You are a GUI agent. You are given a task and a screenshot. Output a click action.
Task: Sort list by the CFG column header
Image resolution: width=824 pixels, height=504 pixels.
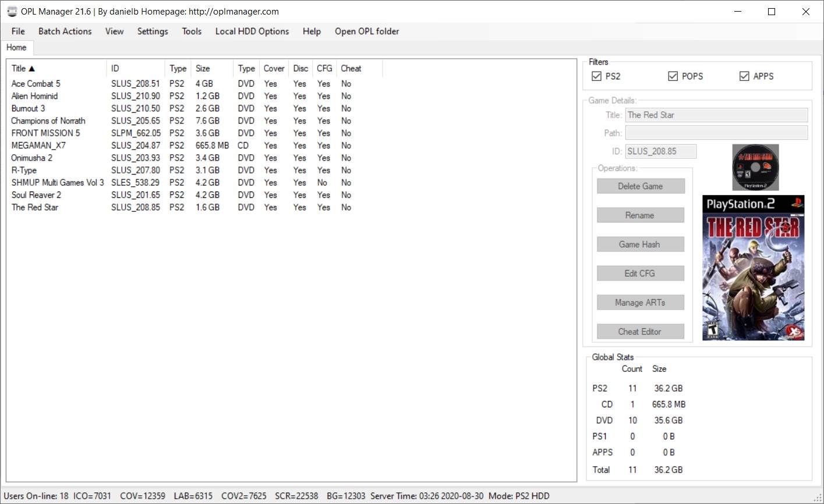[324, 69]
